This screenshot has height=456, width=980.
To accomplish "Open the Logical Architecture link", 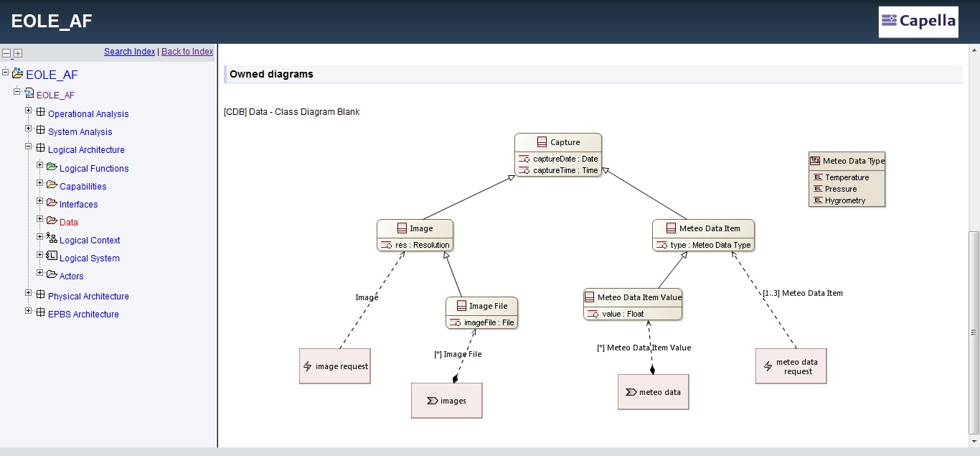I will [86, 150].
